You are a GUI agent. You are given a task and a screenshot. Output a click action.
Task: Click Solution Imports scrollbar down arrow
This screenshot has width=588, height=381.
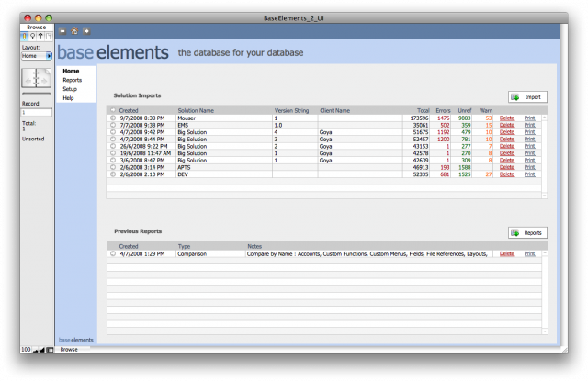pyautogui.click(x=544, y=196)
